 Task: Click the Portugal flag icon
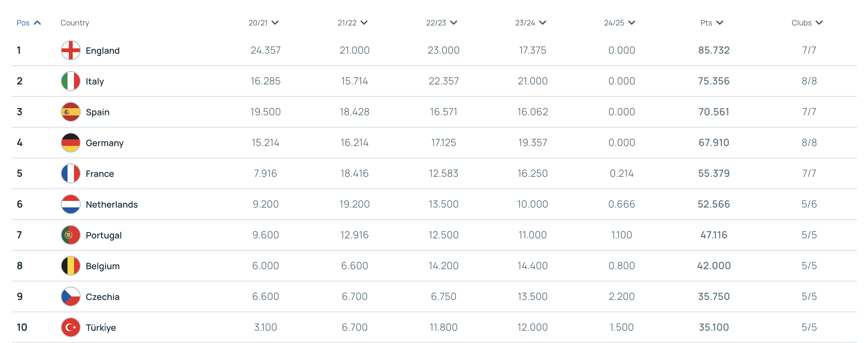point(70,235)
